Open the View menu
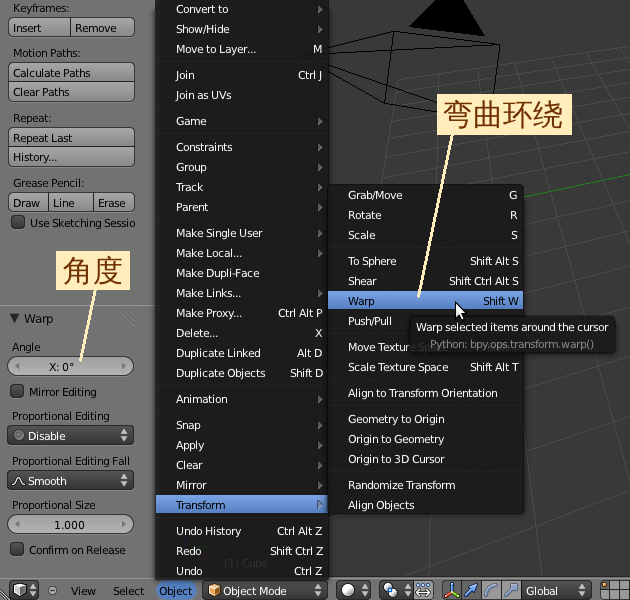Image resolution: width=630 pixels, height=600 pixels. tap(83, 591)
